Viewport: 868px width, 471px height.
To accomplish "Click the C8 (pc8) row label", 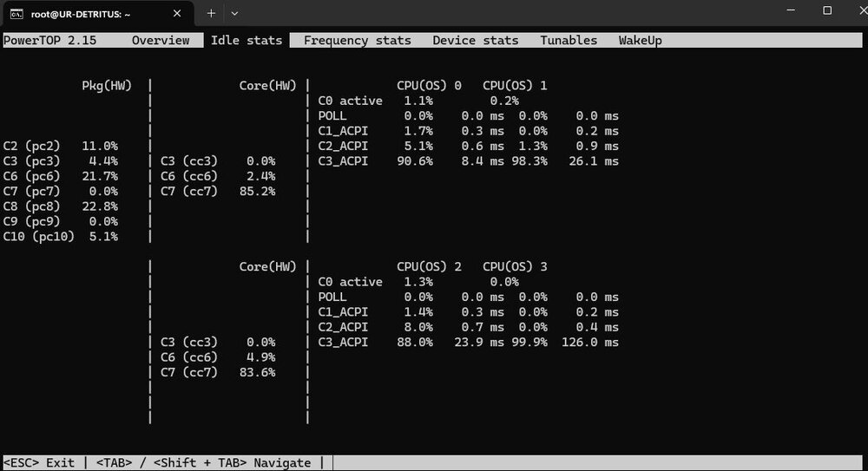I will click(32, 206).
